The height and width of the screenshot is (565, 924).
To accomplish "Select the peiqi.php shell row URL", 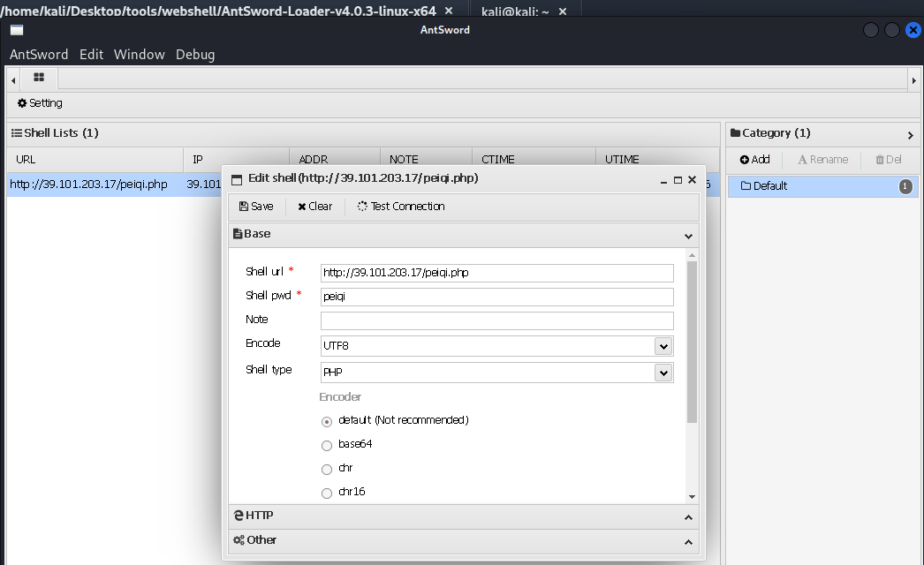I will click(x=88, y=185).
